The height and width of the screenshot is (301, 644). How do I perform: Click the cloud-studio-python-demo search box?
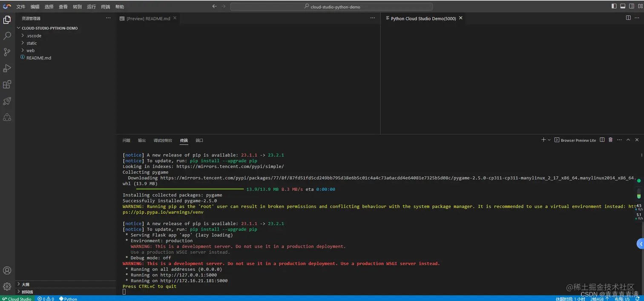[331, 7]
